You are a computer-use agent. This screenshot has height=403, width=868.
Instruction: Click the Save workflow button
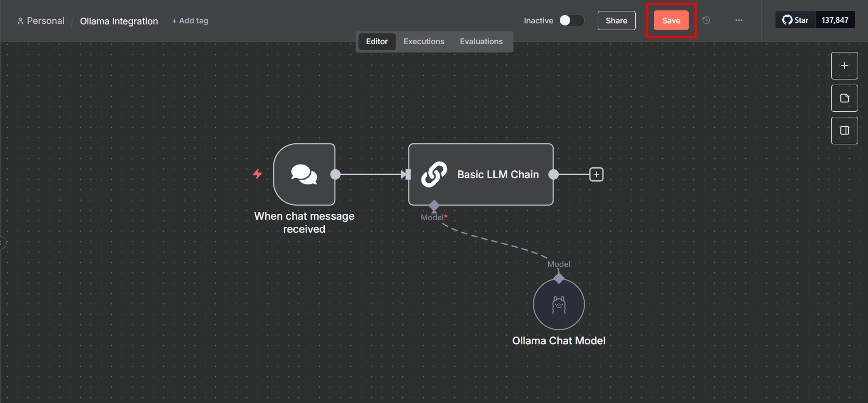(x=671, y=21)
